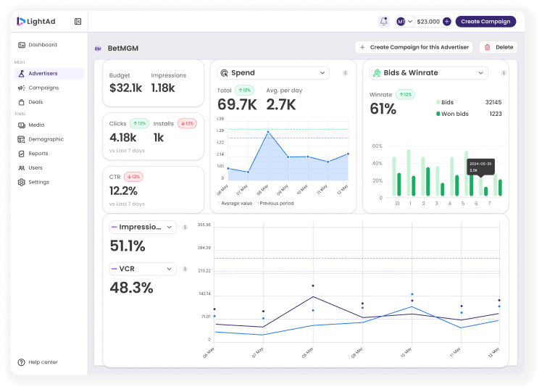
Task: Toggle Average value legend in Spend chart
Action: pos(235,204)
